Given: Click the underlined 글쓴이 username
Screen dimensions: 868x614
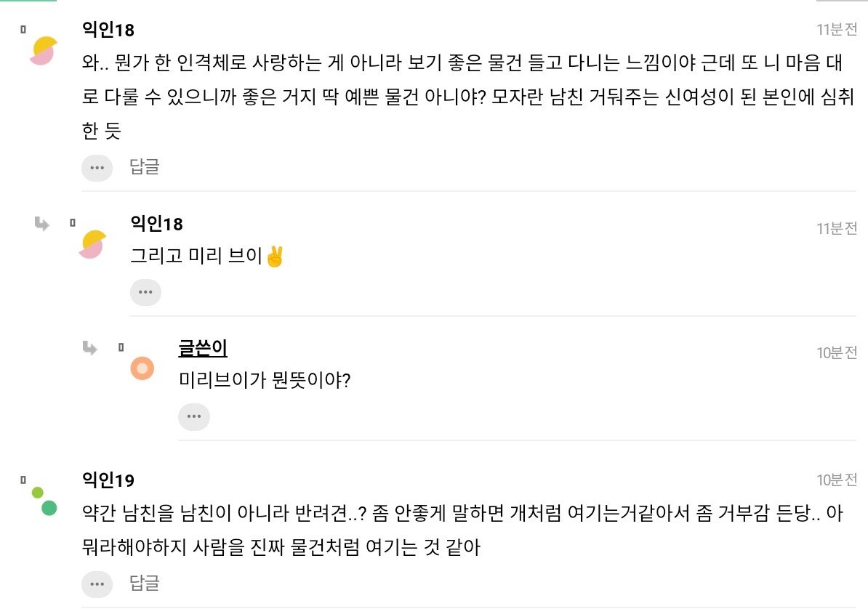Looking at the screenshot, I should pyautogui.click(x=203, y=348).
